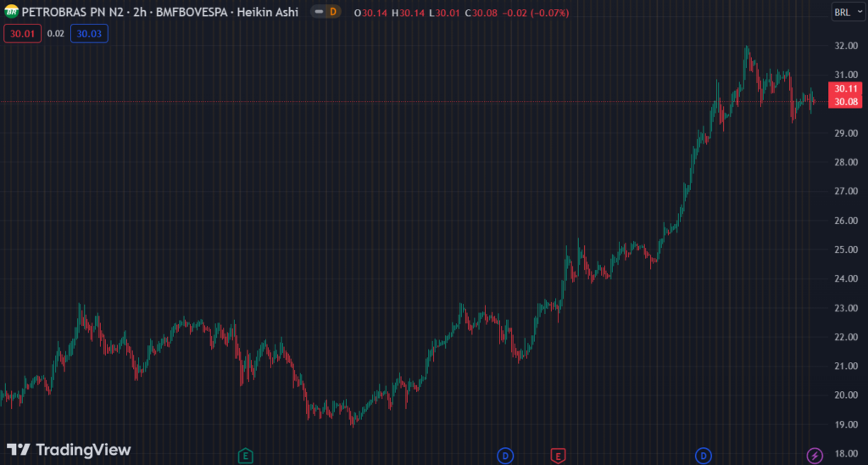Click the 29.00 price axis label
Screen dimensions: 868x465
click(847, 133)
